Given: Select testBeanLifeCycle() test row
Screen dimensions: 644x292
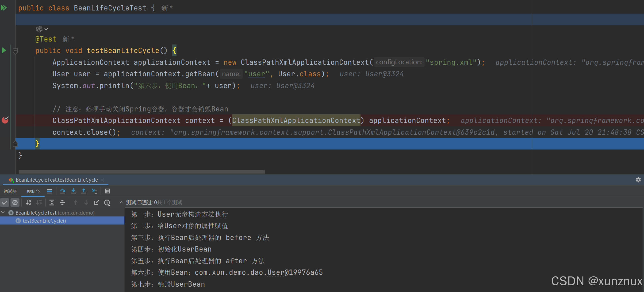Looking at the screenshot, I should pos(62,221).
